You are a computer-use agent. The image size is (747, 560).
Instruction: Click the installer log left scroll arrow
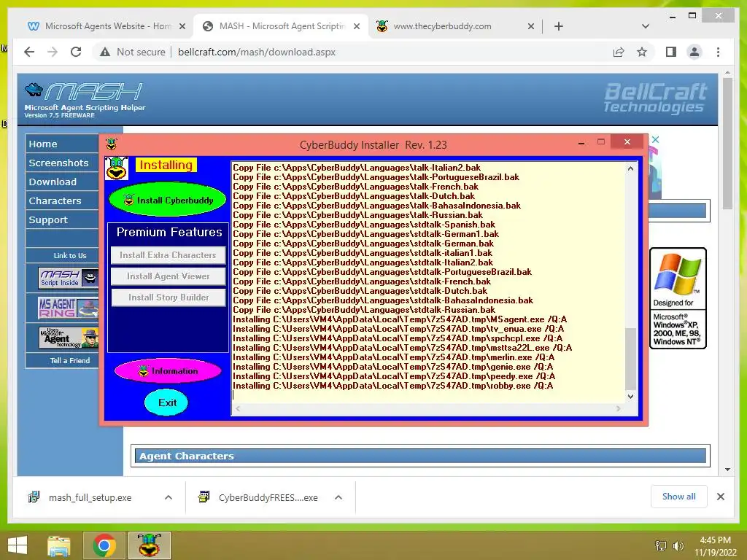(238, 408)
